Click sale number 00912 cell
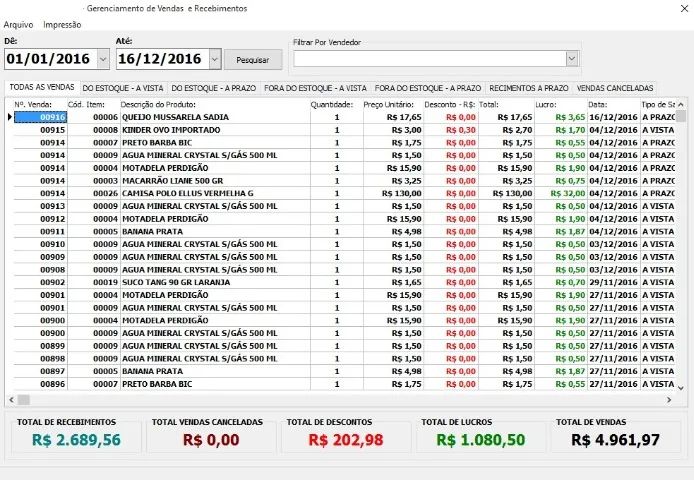The width and height of the screenshot is (694, 480). point(40,219)
